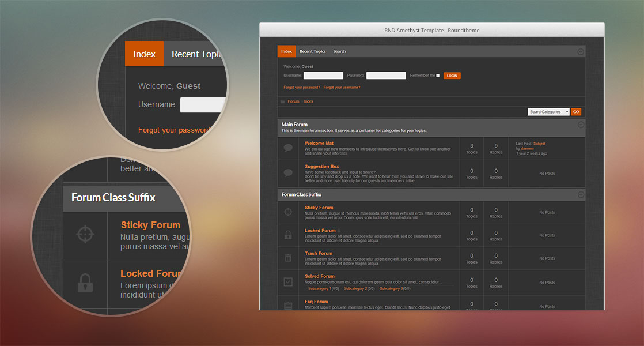Click the checkmark box icon of Solved Forum
Image resolution: width=644 pixels, height=346 pixels.
(x=288, y=282)
